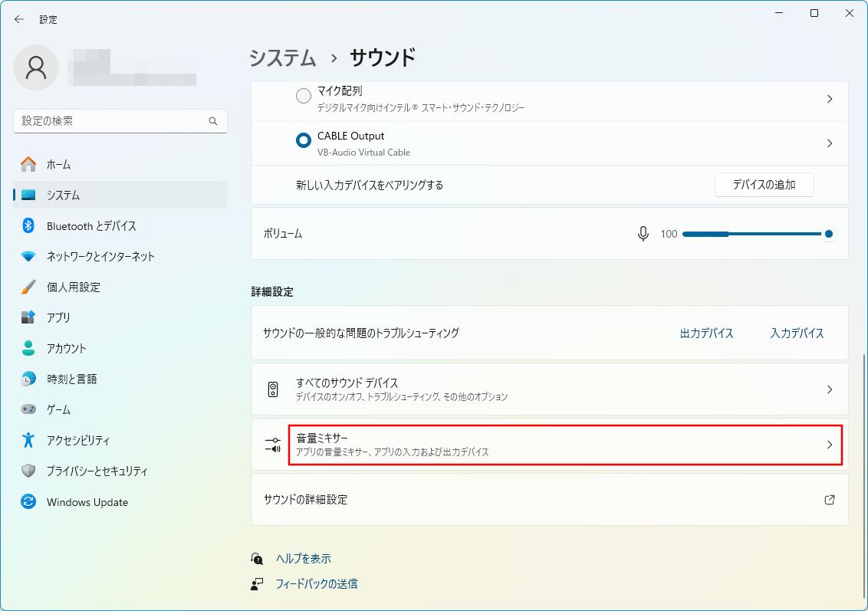Click the external link icon for サウンドの詳細設定
This screenshot has height=611, width=868.
pyautogui.click(x=829, y=500)
